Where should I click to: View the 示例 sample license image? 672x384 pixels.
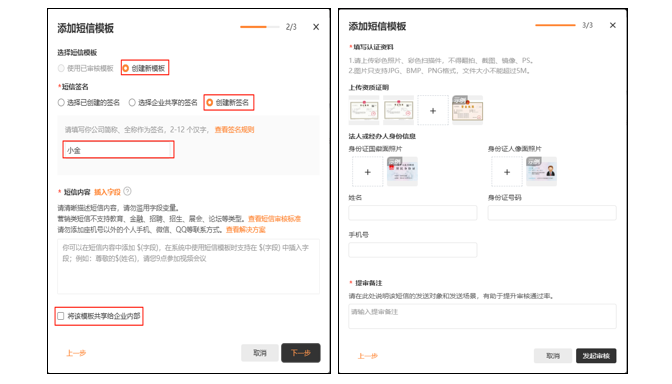click(468, 110)
